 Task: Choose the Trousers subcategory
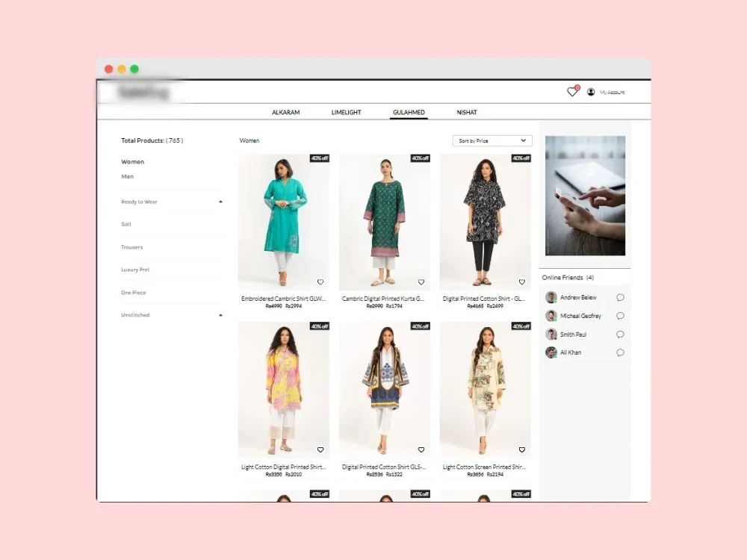click(132, 247)
